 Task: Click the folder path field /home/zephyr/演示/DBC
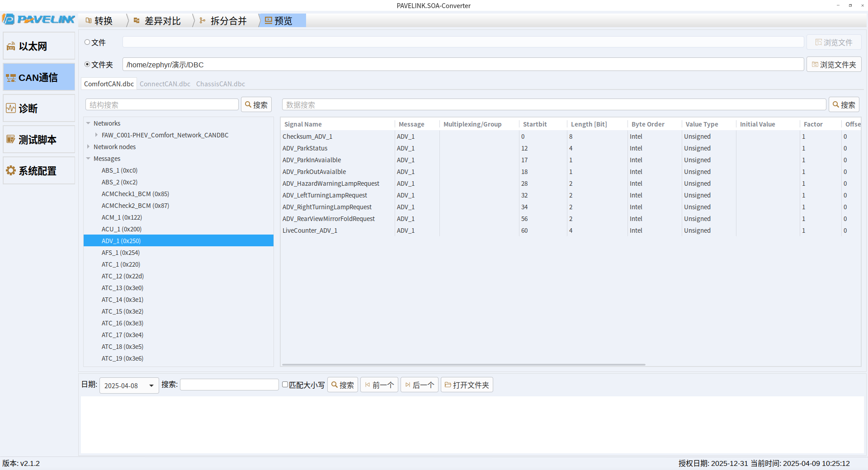click(463, 64)
